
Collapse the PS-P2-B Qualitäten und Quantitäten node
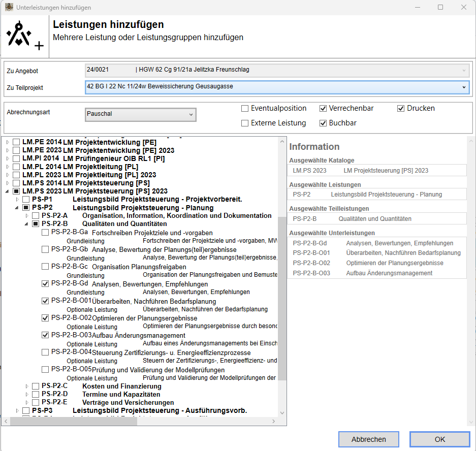pos(27,224)
